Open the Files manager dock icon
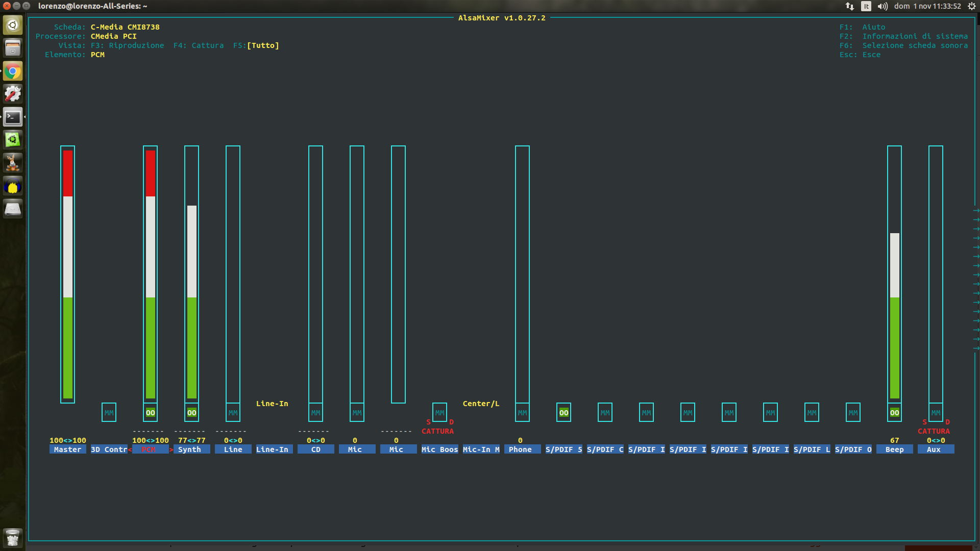This screenshot has height=551, width=980. pyautogui.click(x=13, y=48)
